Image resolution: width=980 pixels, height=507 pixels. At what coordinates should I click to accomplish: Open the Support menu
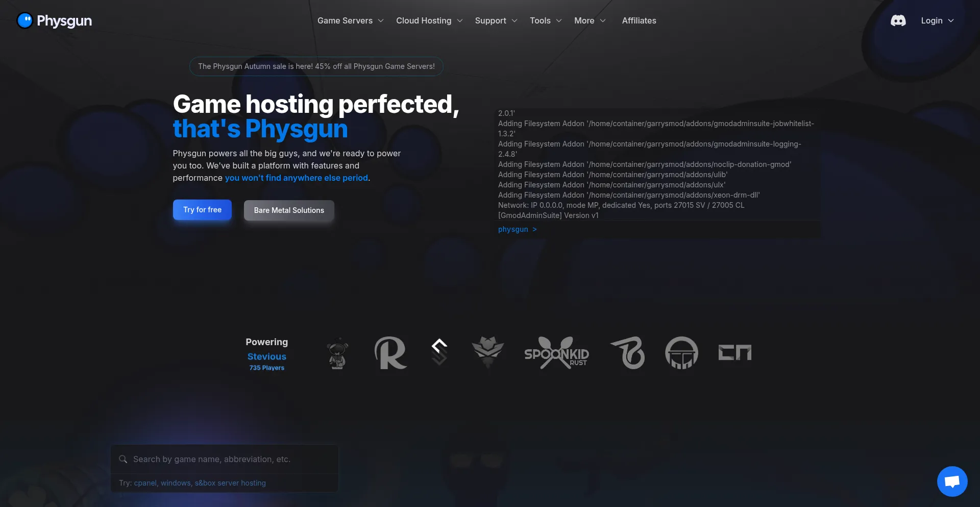(496, 20)
